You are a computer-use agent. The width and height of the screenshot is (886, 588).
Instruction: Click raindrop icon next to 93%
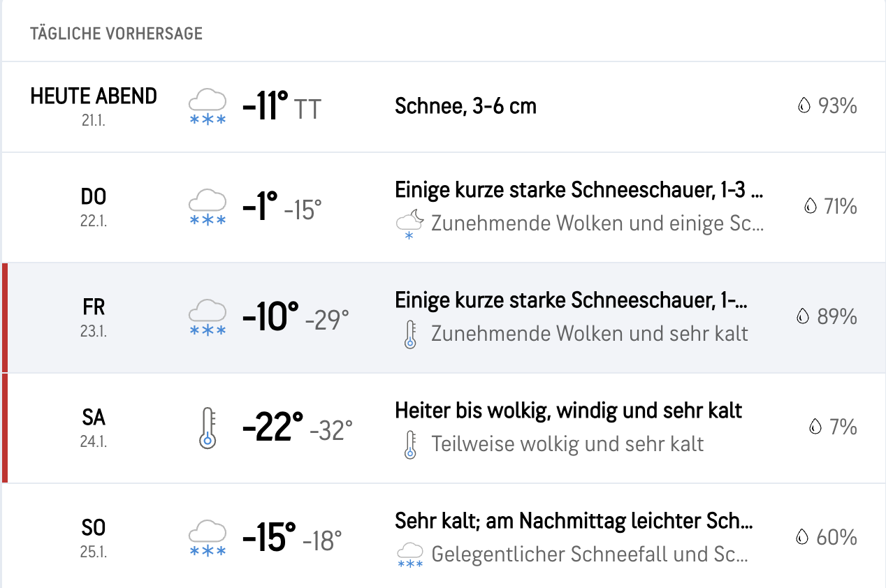point(804,106)
